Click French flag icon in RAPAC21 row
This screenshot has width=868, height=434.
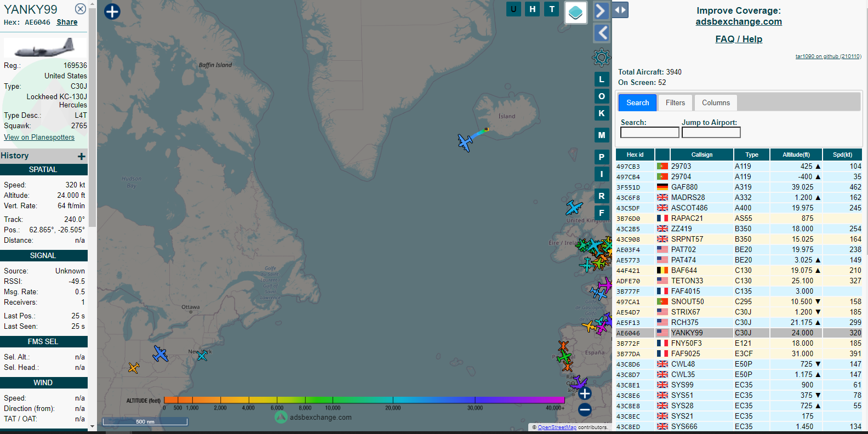tap(663, 218)
